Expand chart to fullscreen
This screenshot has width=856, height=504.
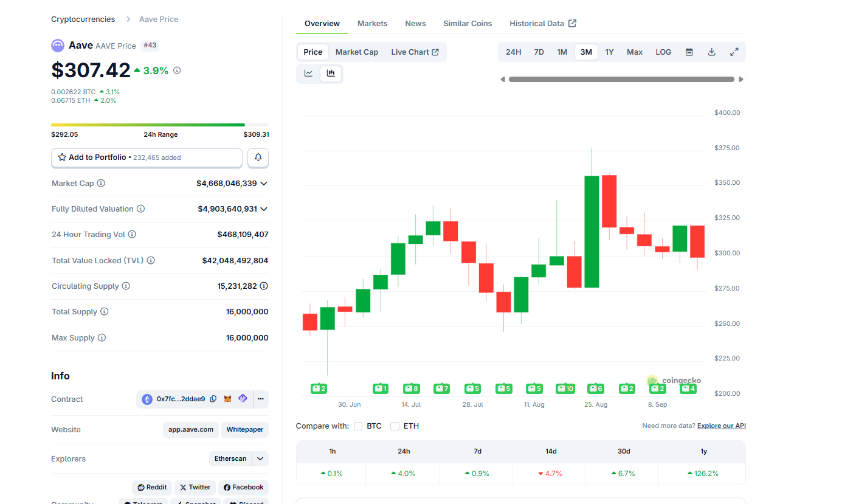[x=734, y=52]
